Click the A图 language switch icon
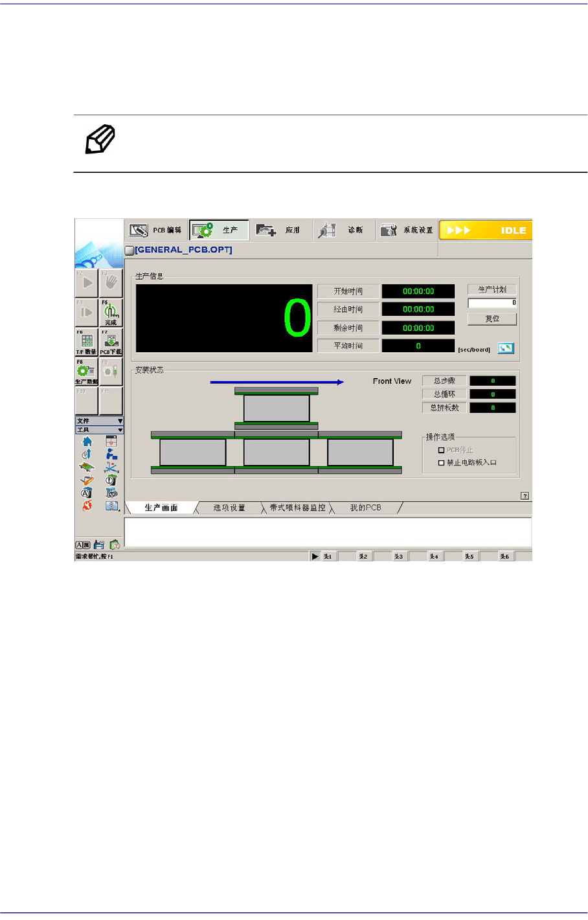Screen dimensions: 588x920 pyautogui.click(x=83, y=545)
